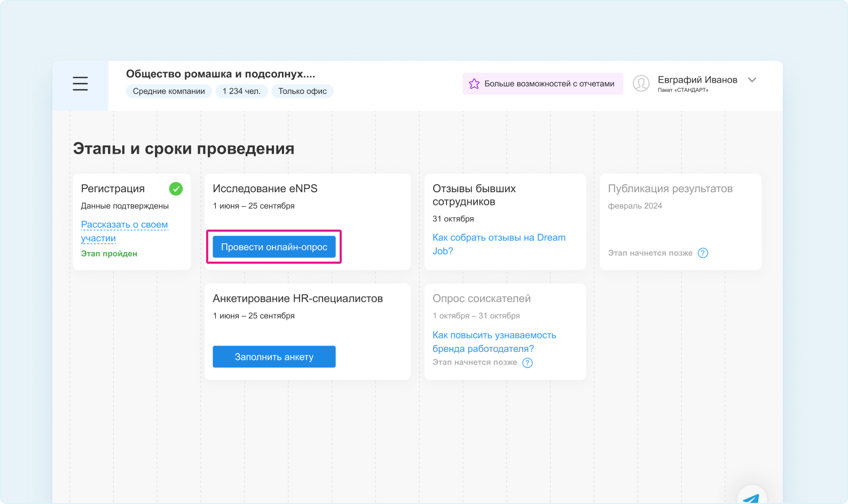Click the 31 октября date text
The height and width of the screenshot is (504, 848).
click(453, 219)
